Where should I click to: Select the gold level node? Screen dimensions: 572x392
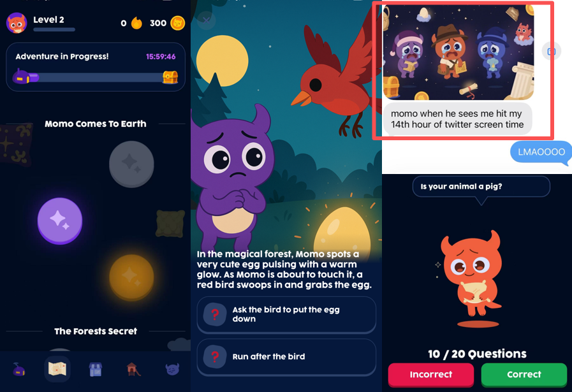coord(131,277)
